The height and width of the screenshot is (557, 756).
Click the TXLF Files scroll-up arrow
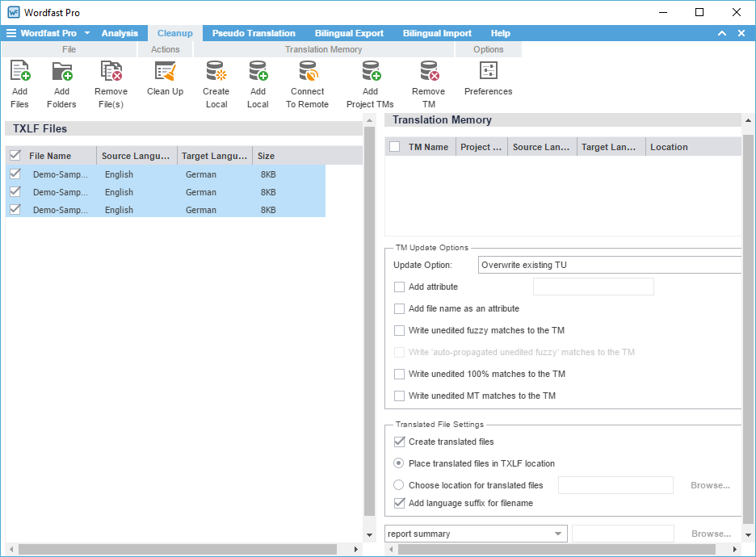point(369,120)
